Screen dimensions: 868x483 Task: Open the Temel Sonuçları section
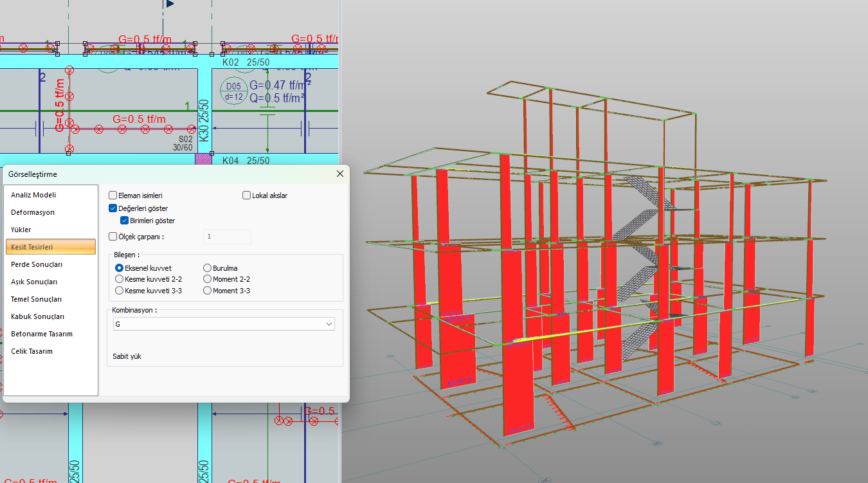[51, 299]
